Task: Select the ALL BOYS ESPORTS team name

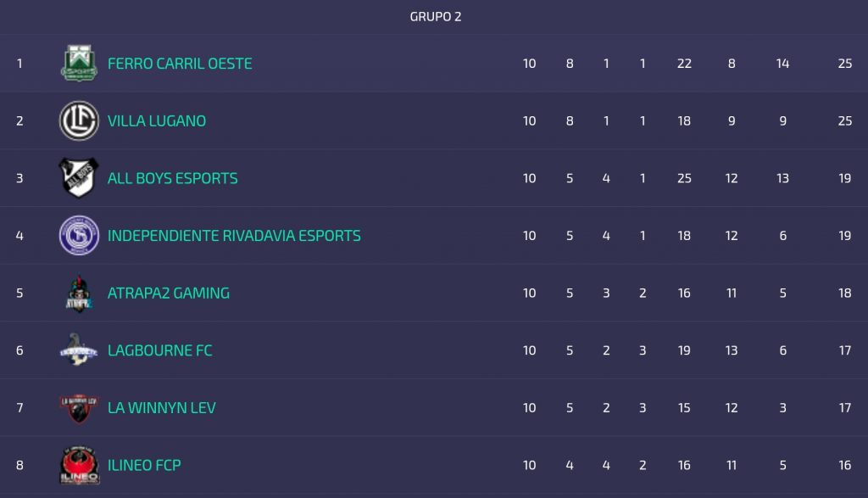Action: coord(173,178)
